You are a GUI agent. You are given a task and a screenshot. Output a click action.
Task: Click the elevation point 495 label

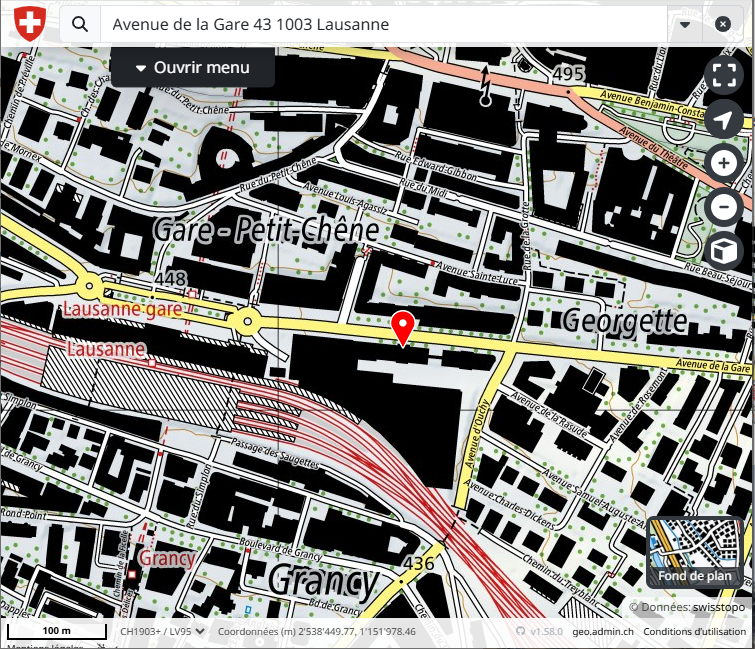pos(569,74)
